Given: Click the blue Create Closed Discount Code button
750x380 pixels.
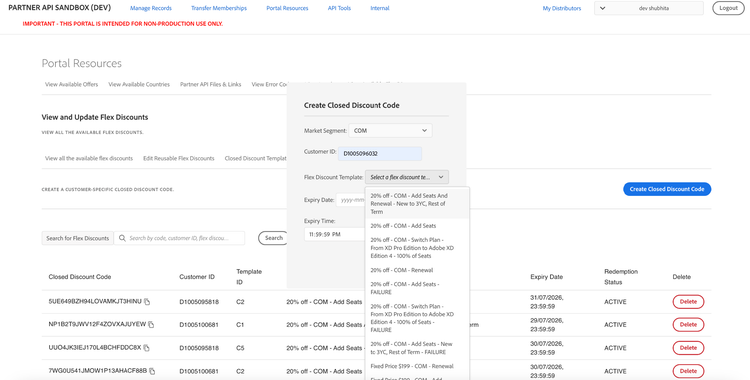Looking at the screenshot, I should (667, 189).
